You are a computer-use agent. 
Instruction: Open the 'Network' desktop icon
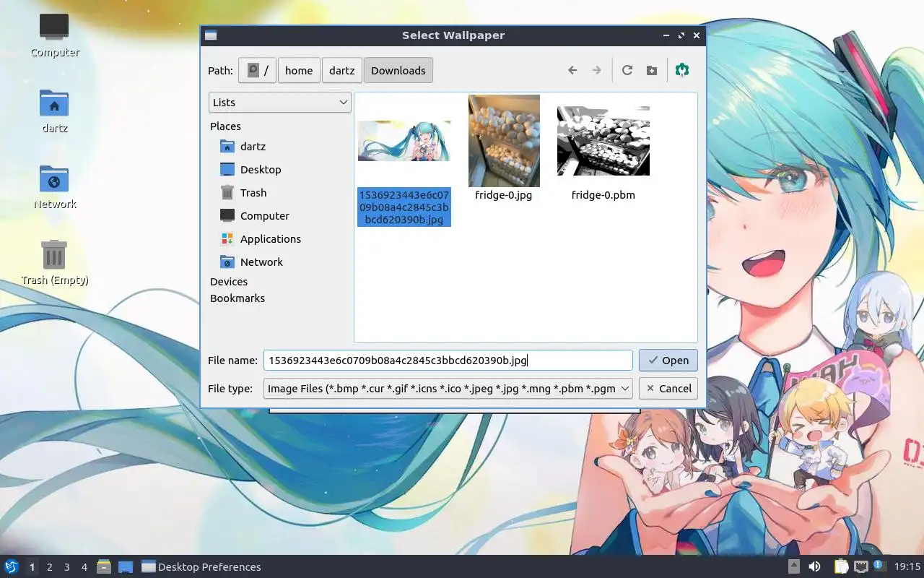click(x=54, y=186)
